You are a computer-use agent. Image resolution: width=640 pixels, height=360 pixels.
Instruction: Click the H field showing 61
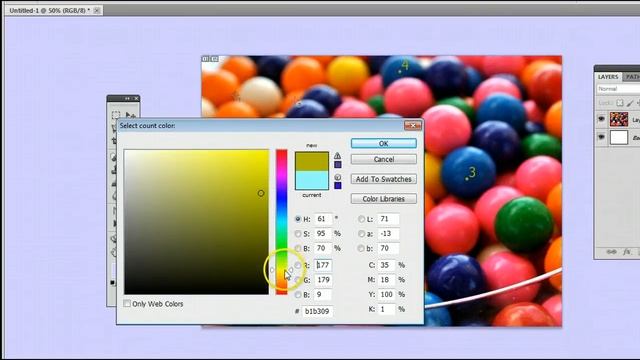point(323,219)
